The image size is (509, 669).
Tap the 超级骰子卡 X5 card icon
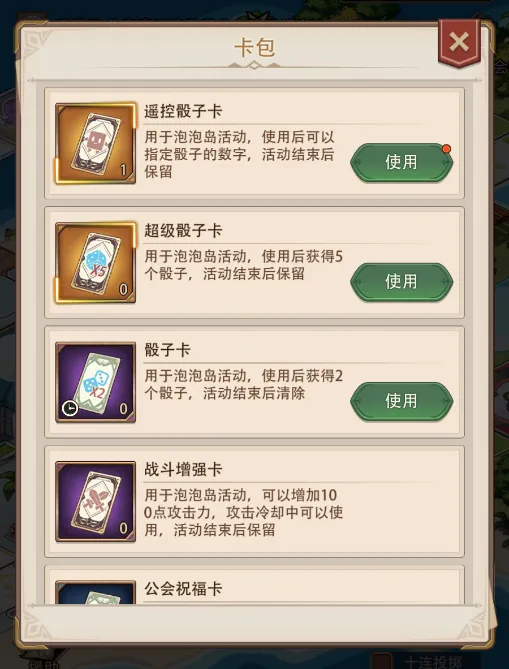(x=95, y=263)
